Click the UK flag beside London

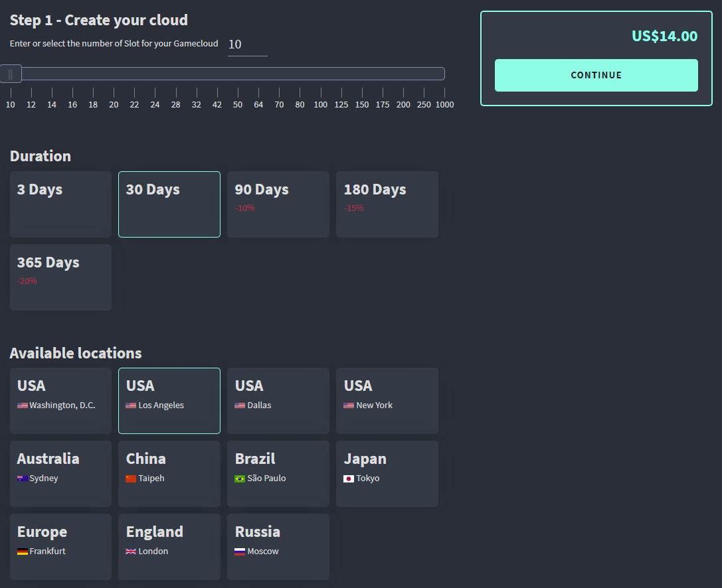(131, 551)
